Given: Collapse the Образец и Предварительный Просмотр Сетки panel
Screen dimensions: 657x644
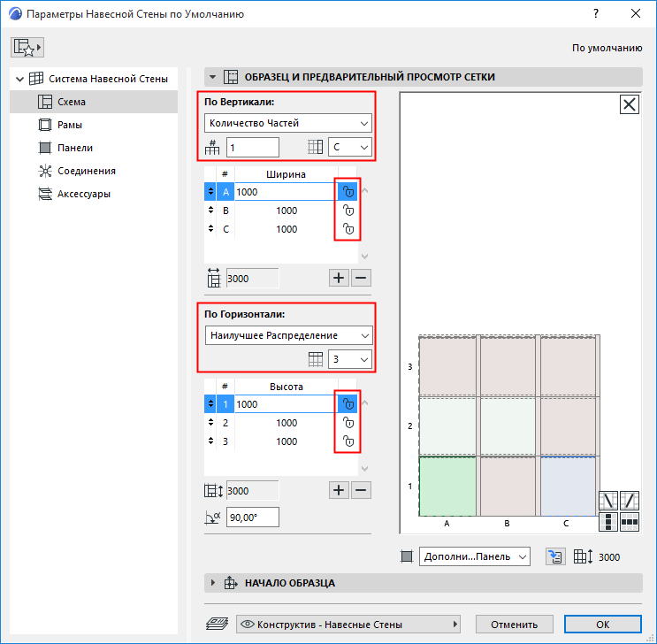Looking at the screenshot, I should click(x=212, y=77).
